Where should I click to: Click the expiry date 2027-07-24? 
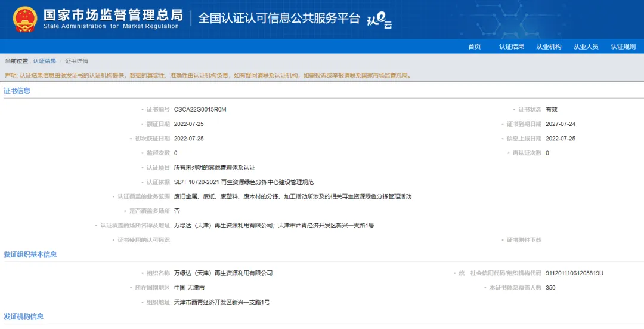561,124
